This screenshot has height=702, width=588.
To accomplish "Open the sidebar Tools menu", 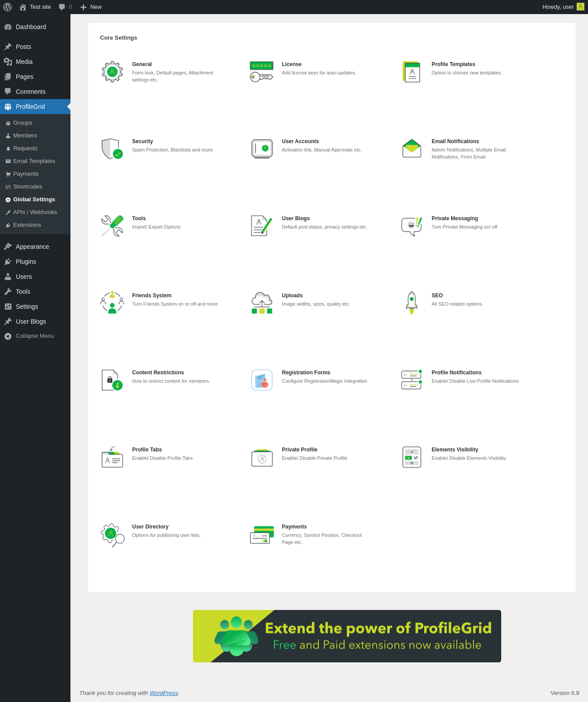I will point(35,292).
